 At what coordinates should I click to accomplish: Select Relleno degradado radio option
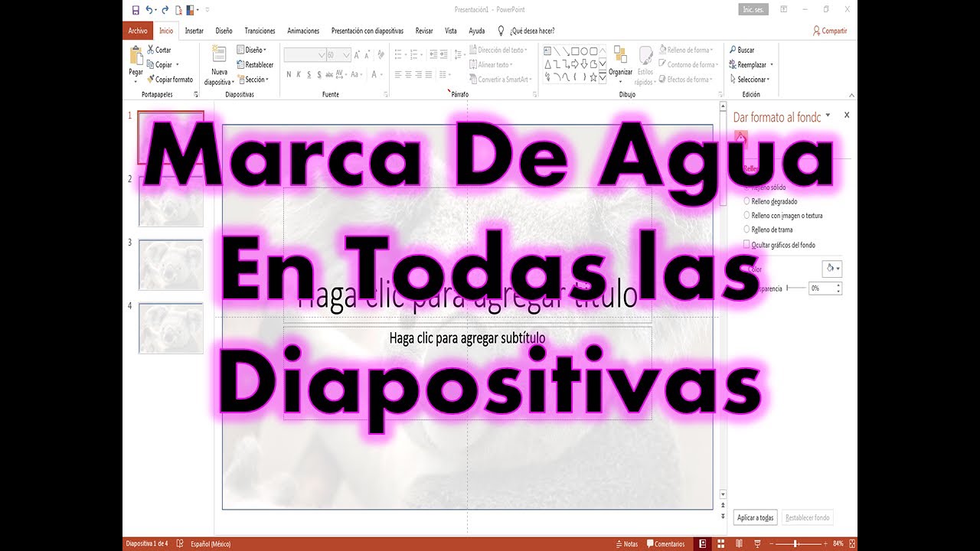[747, 201]
